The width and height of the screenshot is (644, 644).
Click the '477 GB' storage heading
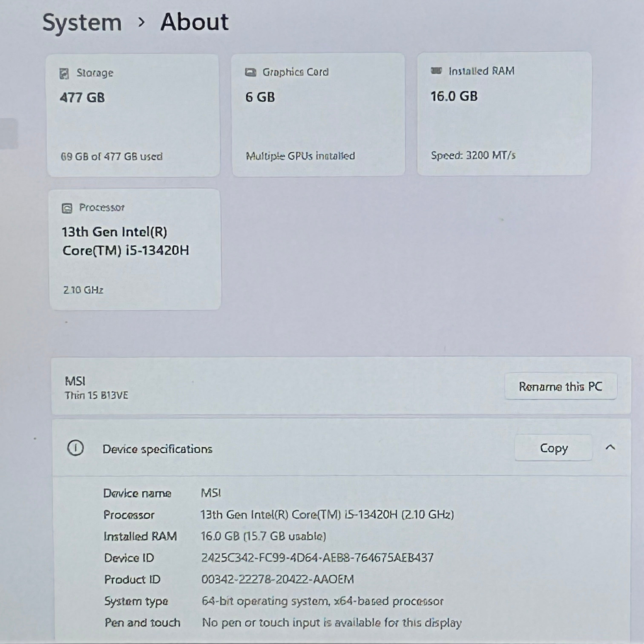82,98
